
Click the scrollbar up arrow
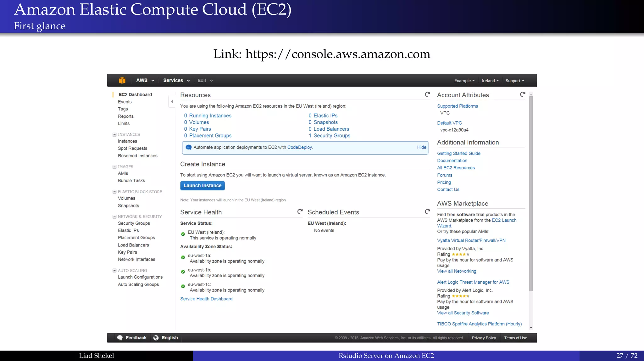[x=531, y=94]
